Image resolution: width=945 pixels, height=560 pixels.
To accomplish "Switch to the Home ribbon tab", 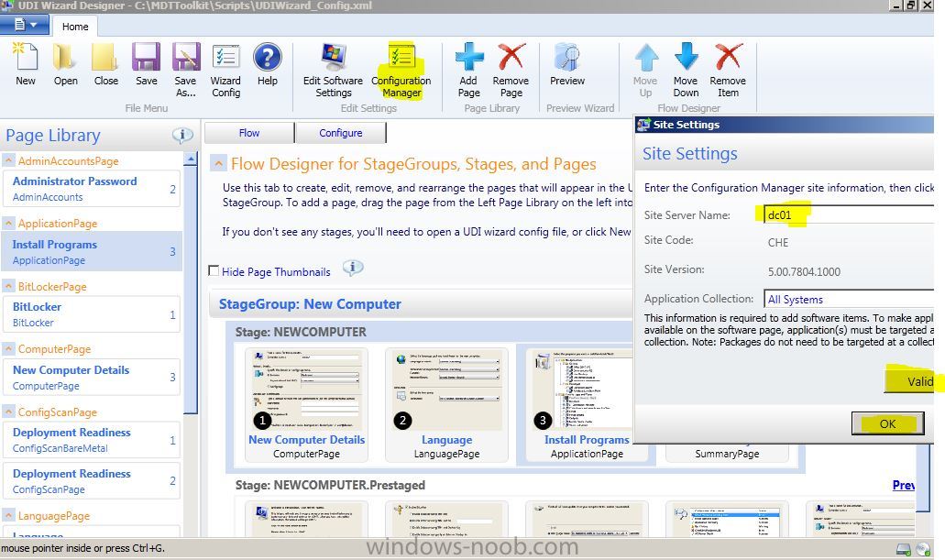I will (x=75, y=27).
